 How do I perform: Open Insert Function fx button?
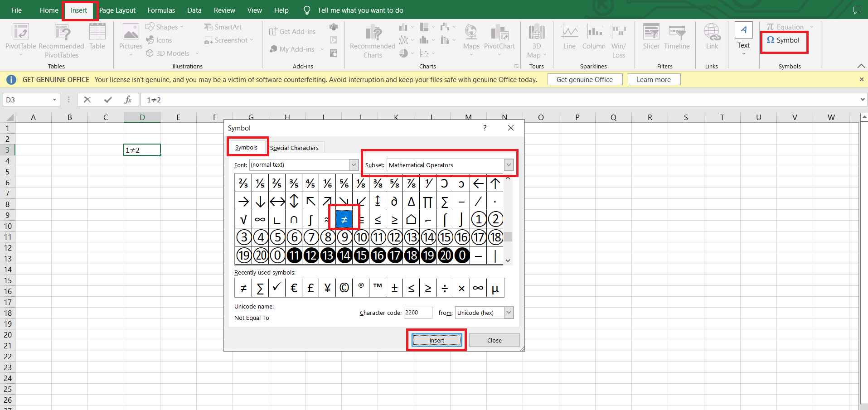128,100
